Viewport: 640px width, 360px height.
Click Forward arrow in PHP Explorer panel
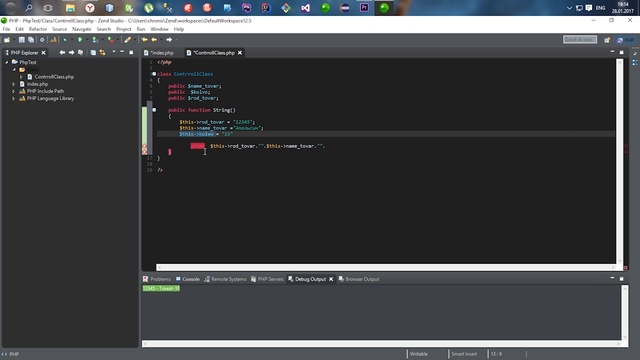point(71,53)
